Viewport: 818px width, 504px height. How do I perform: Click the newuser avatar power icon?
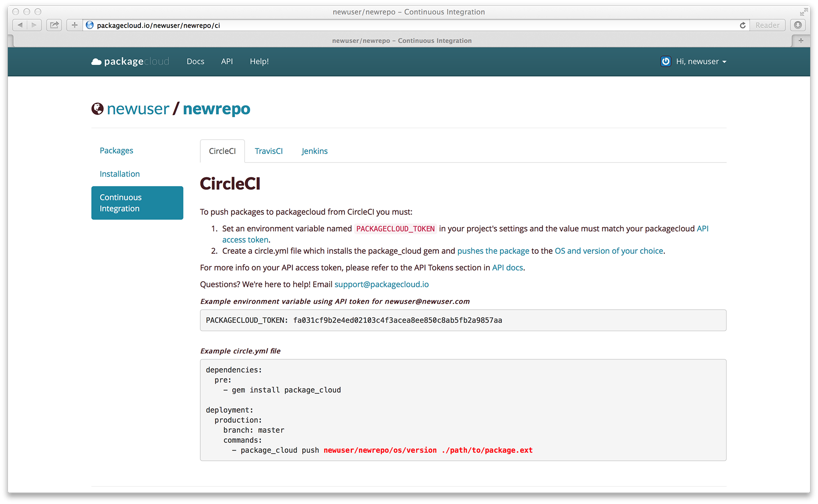(x=666, y=62)
